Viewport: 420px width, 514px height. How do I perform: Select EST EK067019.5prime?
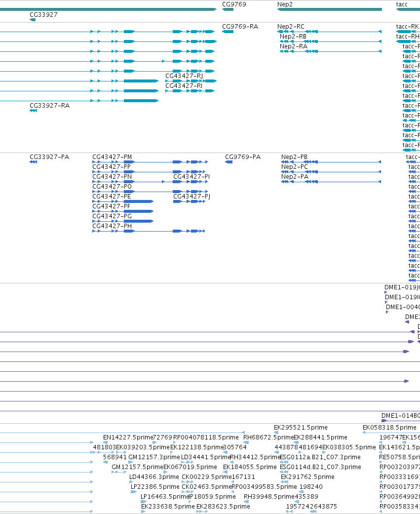tap(190, 467)
